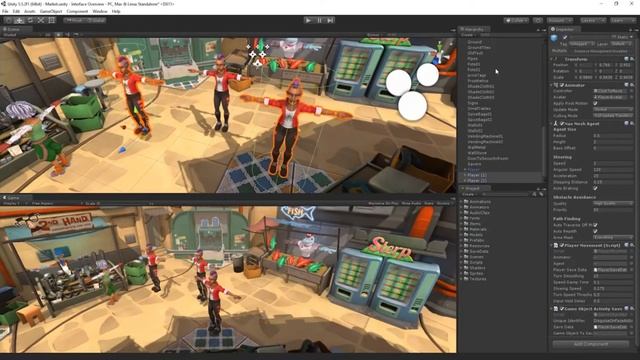Select the Hand tool in the toolbar
The width and height of the screenshot is (640, 360).
point(8,20)
